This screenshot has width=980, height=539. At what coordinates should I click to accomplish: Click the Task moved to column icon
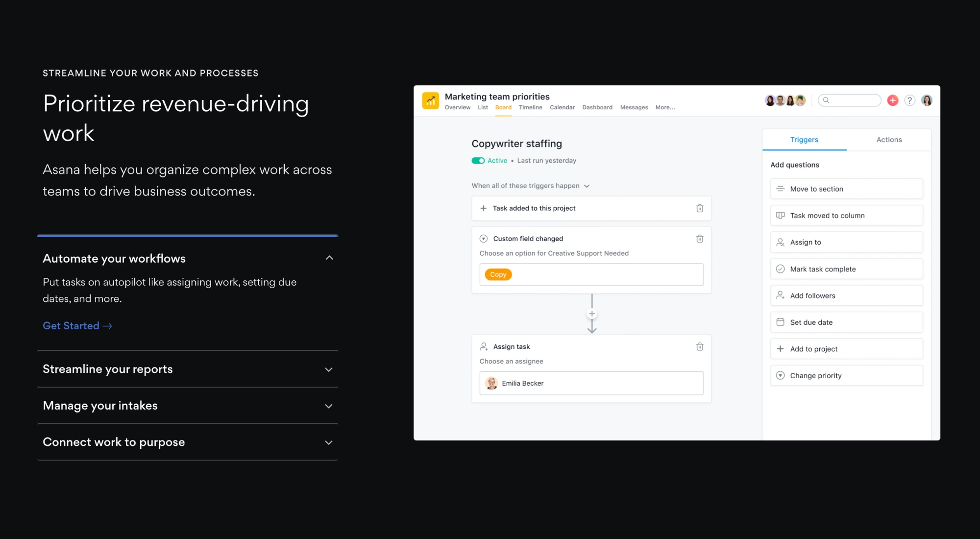[x=780, y=216]
